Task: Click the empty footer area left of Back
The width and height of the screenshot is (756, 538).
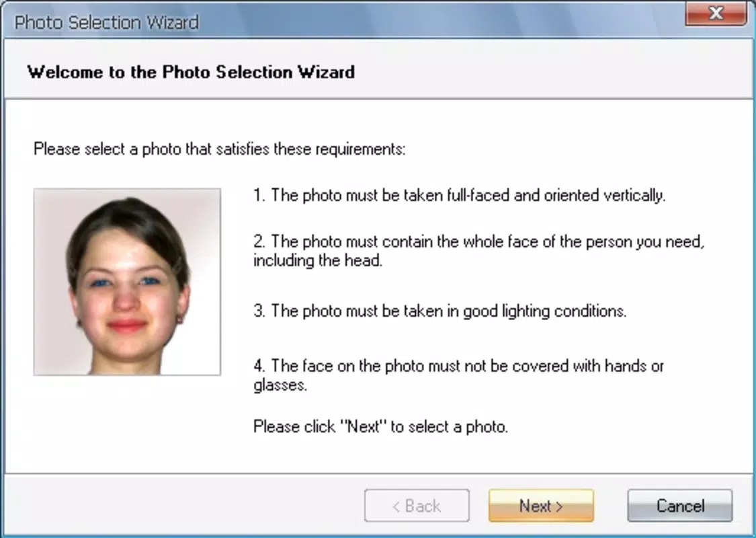Action: [183, 506]
